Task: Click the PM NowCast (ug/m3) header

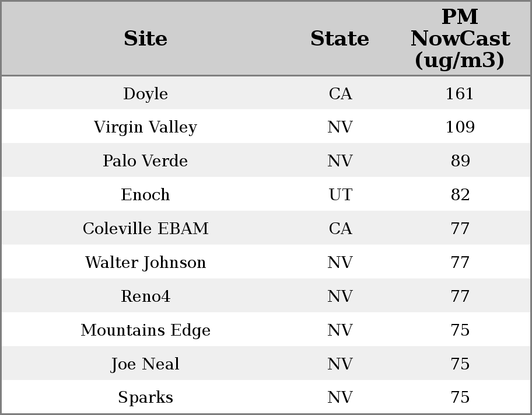Action: [x=460, y=39]
